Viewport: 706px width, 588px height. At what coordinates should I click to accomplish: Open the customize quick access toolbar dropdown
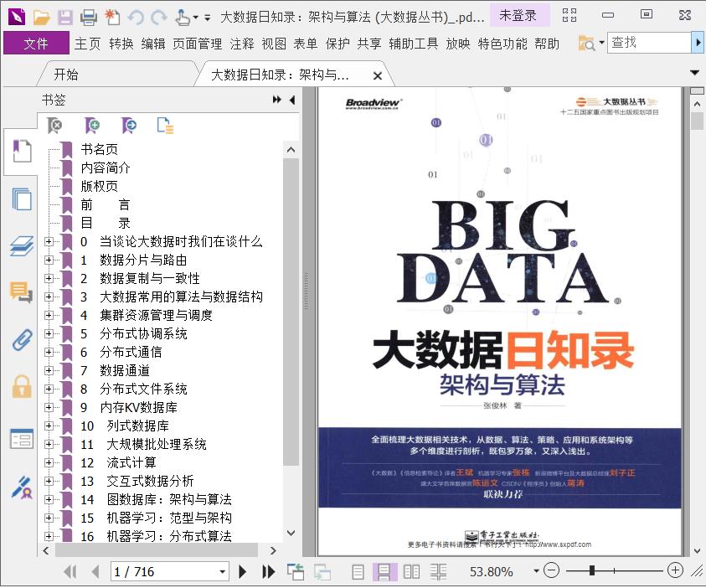[208, 18]
